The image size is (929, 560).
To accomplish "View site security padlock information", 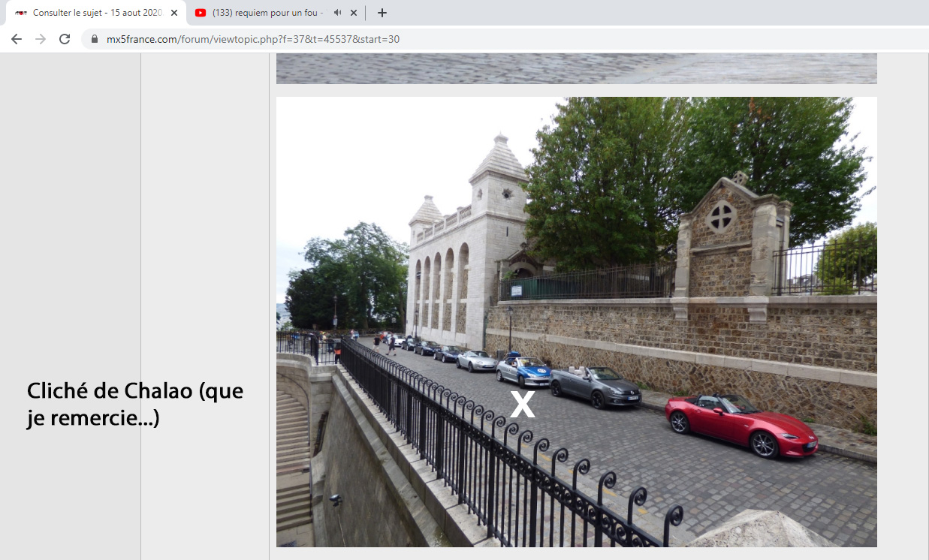I will pyautogui.click(x=95, y=39).
